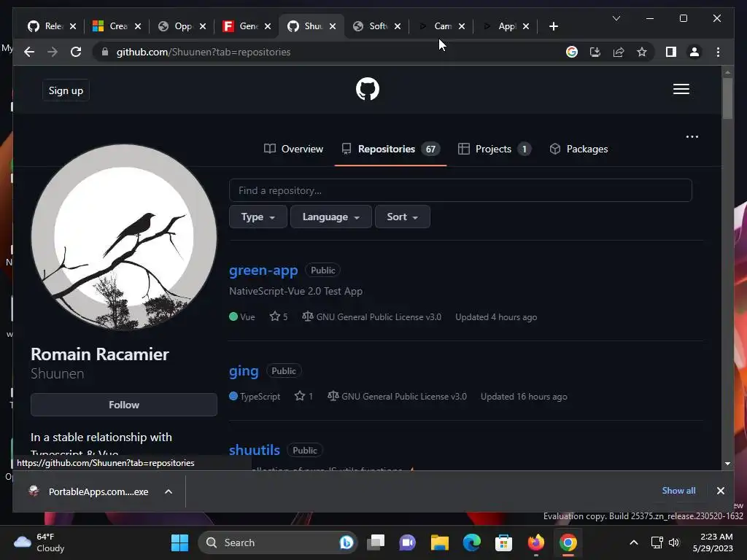Open the Windows Start menu

coord(179,542)
